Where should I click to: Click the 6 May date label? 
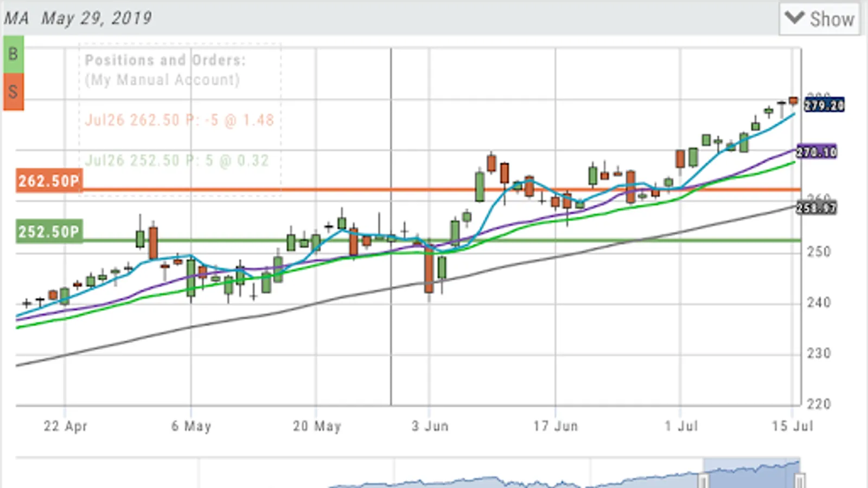coord(192,426)
